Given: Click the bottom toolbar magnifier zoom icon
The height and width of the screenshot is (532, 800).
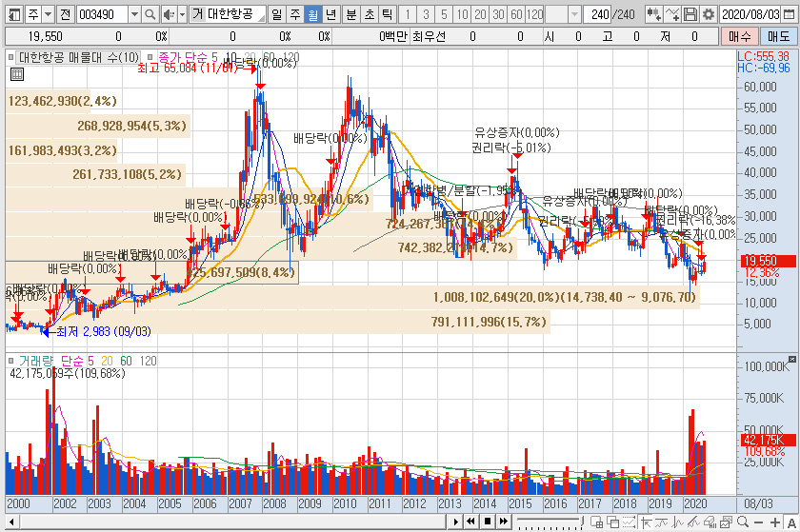Looking at the screenshot, I should 743,522.
